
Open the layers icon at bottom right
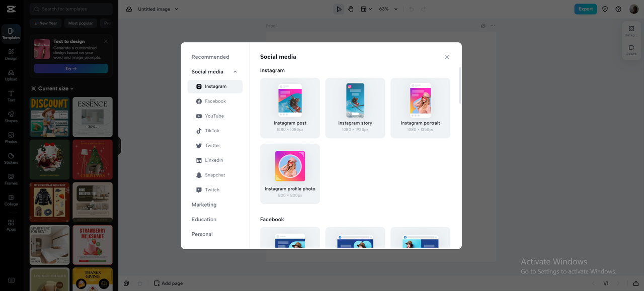(636, 283)
